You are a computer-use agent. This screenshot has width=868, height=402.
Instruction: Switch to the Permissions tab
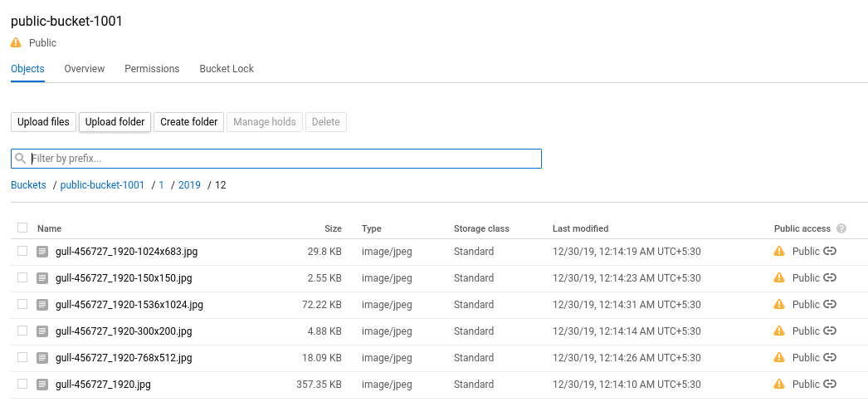click(152, 69)
